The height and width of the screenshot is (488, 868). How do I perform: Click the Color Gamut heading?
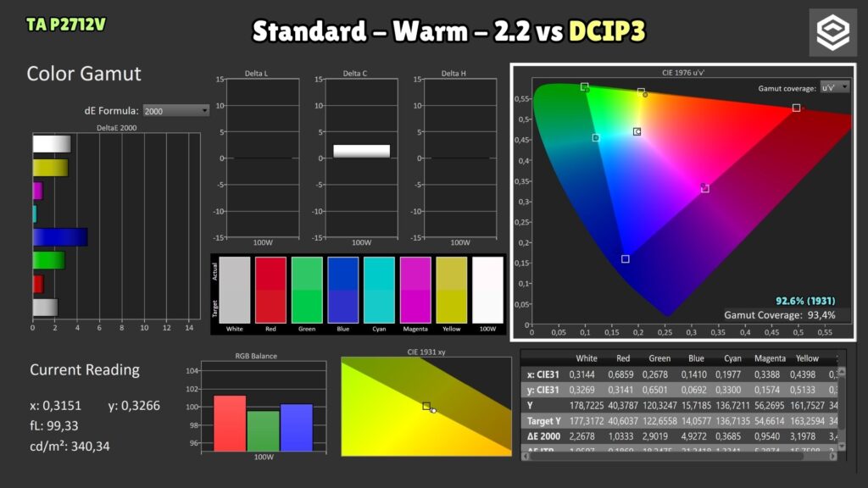click(84, 74)
